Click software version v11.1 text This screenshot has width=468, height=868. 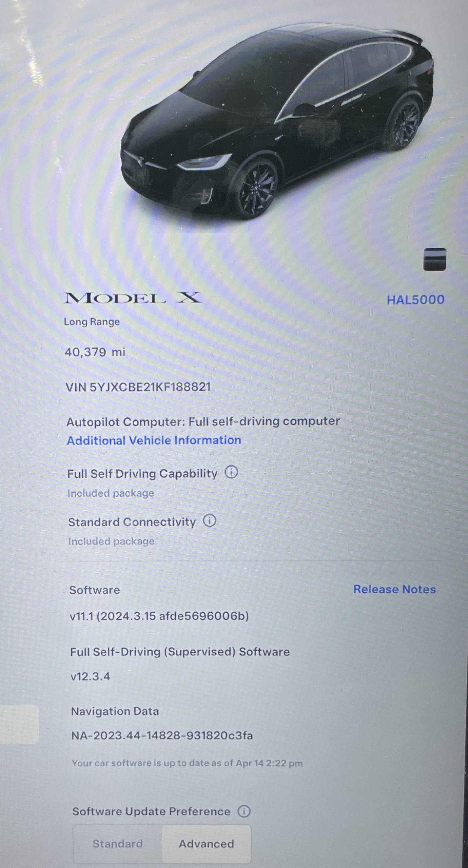pyautogui.click(x=159, y=616)
